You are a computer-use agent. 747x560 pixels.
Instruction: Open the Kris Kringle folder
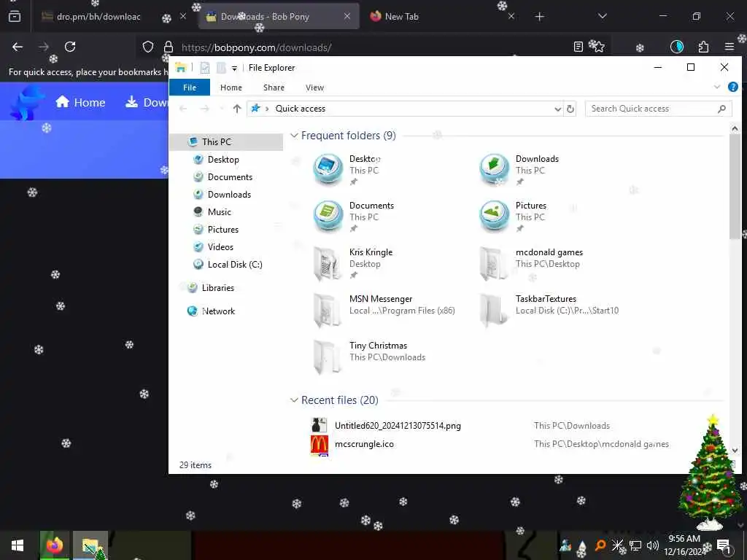point(353,262)
